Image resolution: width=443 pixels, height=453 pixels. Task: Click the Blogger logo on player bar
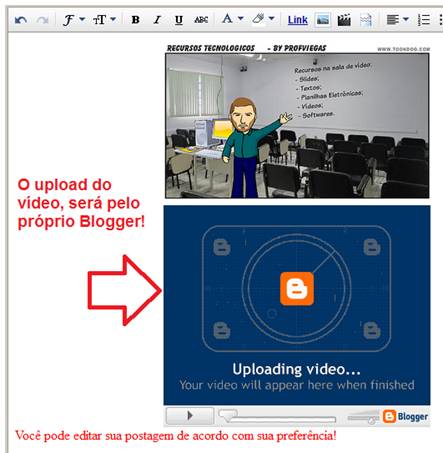[x=405, y=416]
